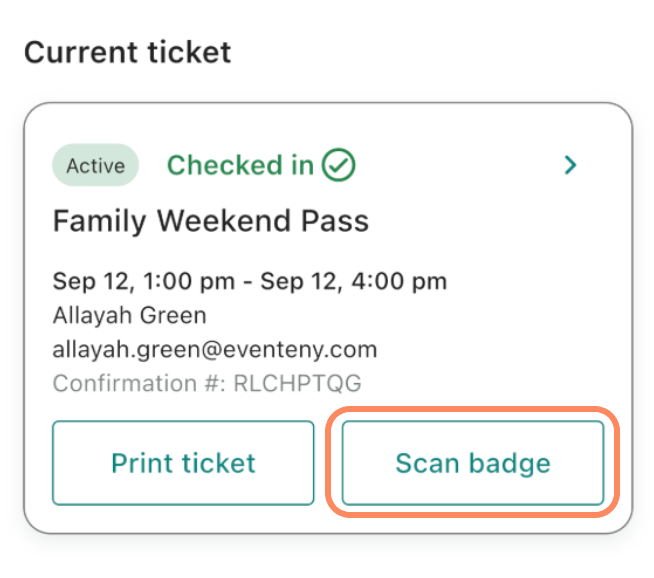Expand ticket details with right chevron

pyautogui.click(x=571, y=165)
